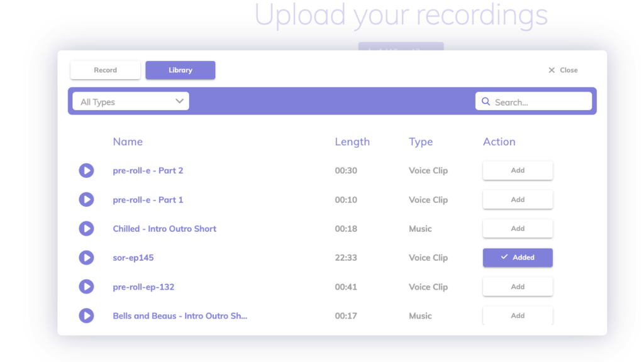This screenshot has height=362, width=644.
Task: Play the pre-roll-e - Part 1 clip
Action: (x=86, y=199)
